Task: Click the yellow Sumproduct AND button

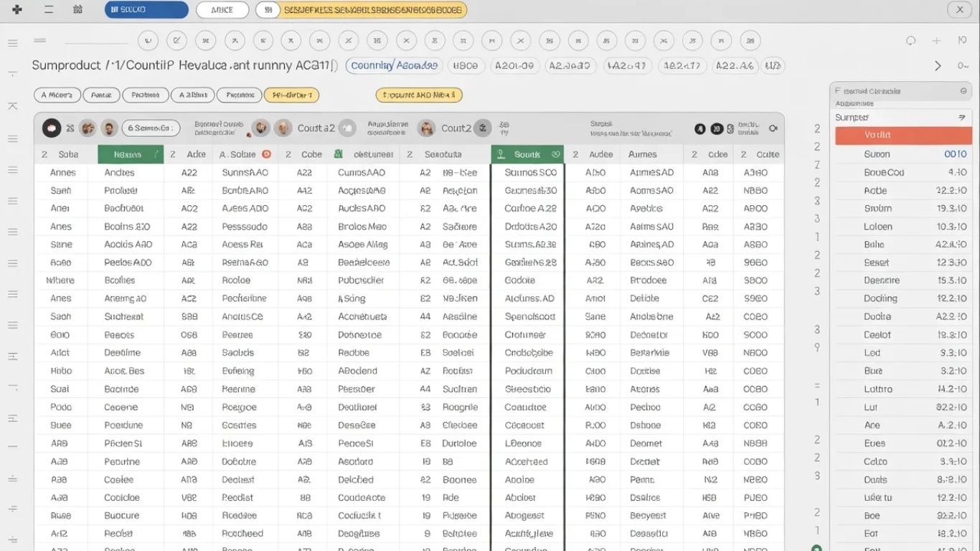Action: click(x=419, y=95)
